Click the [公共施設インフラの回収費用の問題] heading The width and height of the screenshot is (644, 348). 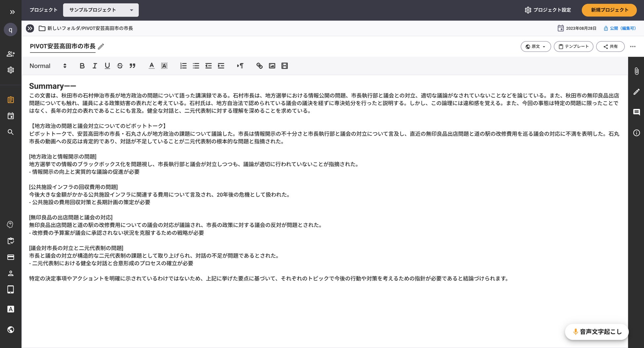73,187
